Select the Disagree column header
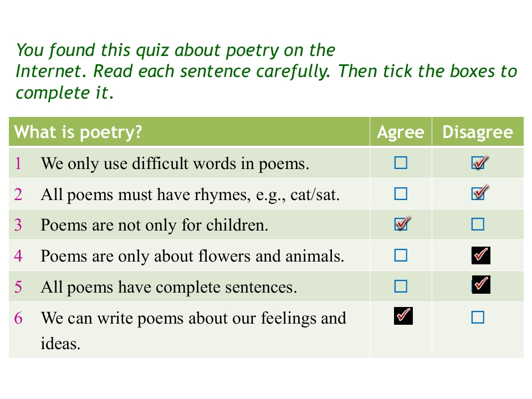This screenshot has width=532, height=399. point(478,132)
